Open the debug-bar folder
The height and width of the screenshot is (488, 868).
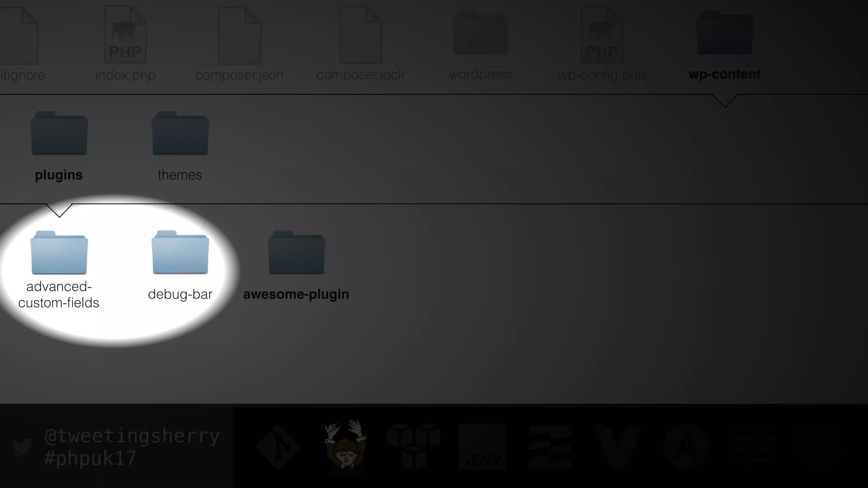(x=180, y=253)
